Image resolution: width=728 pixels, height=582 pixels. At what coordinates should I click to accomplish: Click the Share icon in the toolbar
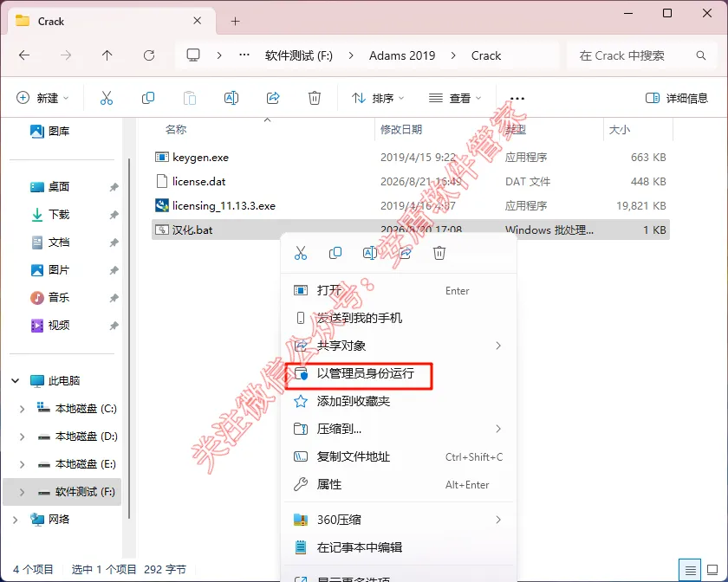tap(273, 98)
